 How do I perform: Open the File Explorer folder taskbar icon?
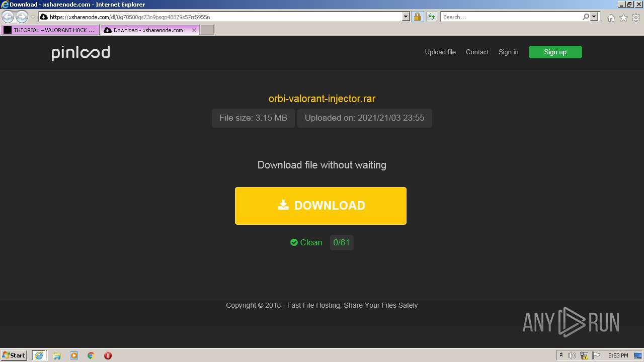point(57,355)
